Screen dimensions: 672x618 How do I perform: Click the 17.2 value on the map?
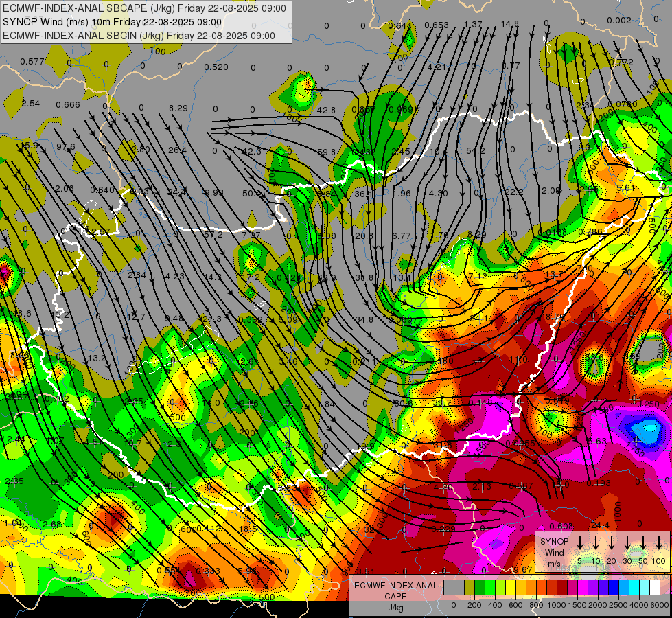[251, 277]
